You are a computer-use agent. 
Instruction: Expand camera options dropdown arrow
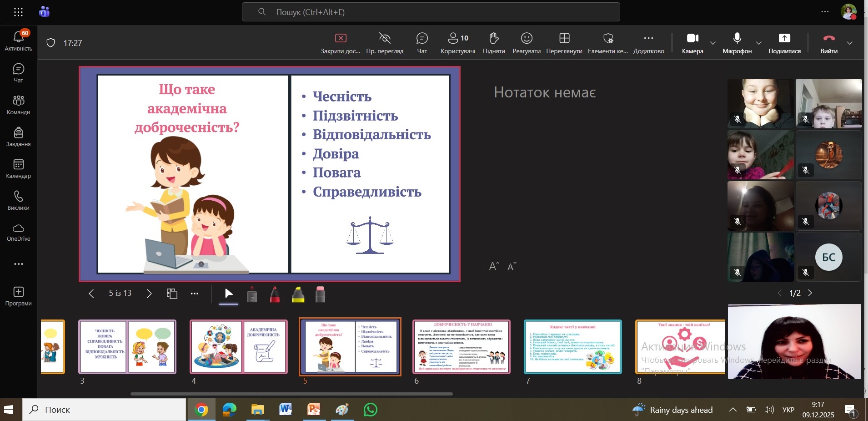click(x=713, y=43)
